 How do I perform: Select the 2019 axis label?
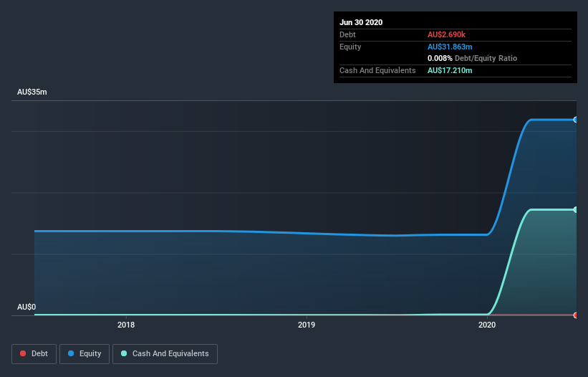coord(307,325)
